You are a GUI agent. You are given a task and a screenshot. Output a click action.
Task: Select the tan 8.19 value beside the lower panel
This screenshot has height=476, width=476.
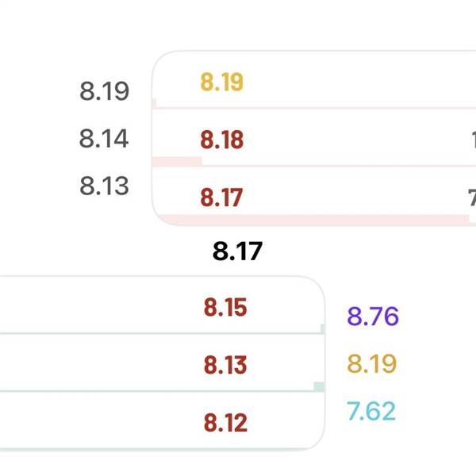(371, 364)
